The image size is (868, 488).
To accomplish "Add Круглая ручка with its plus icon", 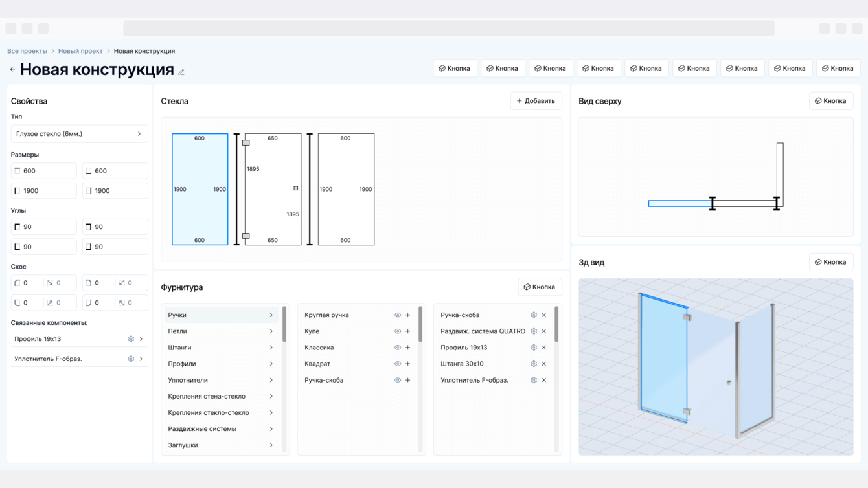I will coord(408,315).
